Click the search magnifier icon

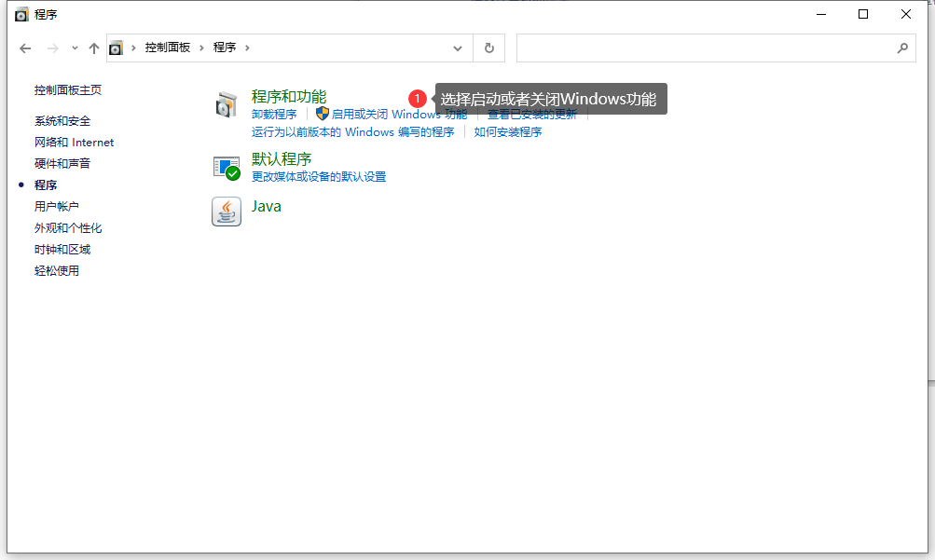click(901, 48)
